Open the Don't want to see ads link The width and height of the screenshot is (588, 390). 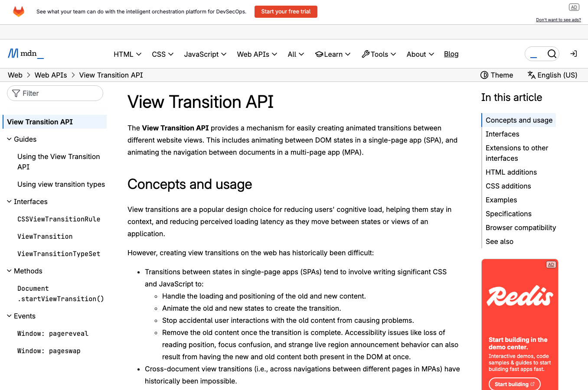click(558, 19)
